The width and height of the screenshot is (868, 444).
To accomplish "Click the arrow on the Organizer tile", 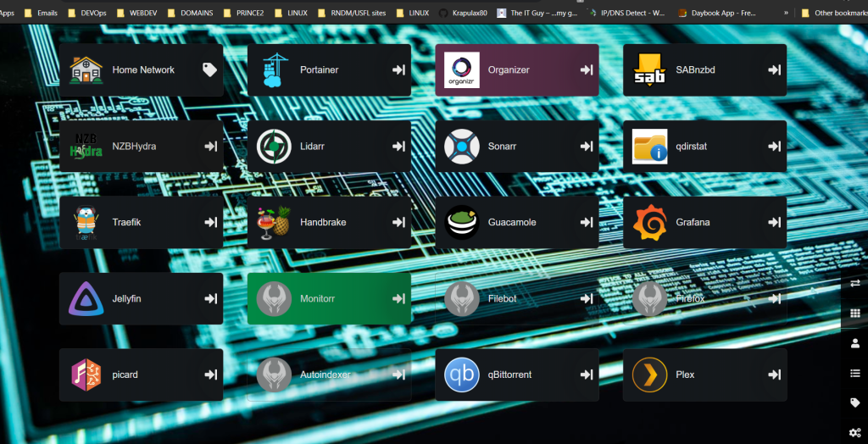I will (586, 70).
